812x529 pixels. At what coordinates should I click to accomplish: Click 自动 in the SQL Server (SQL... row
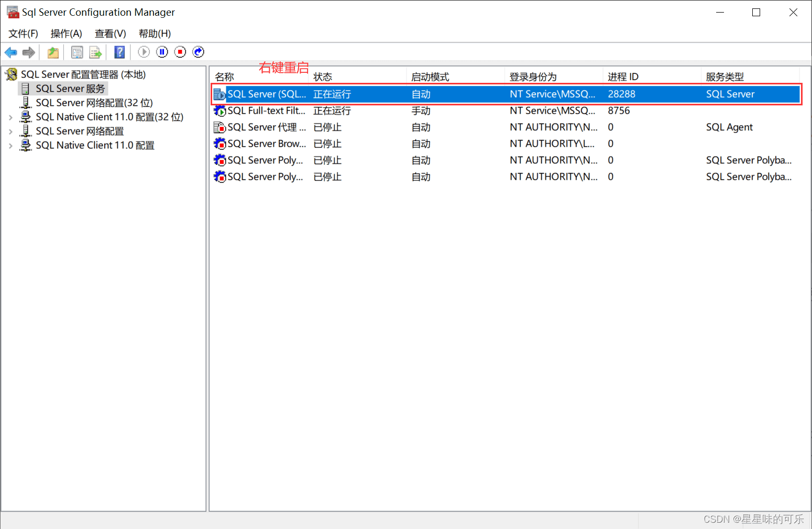coord(421,94)
